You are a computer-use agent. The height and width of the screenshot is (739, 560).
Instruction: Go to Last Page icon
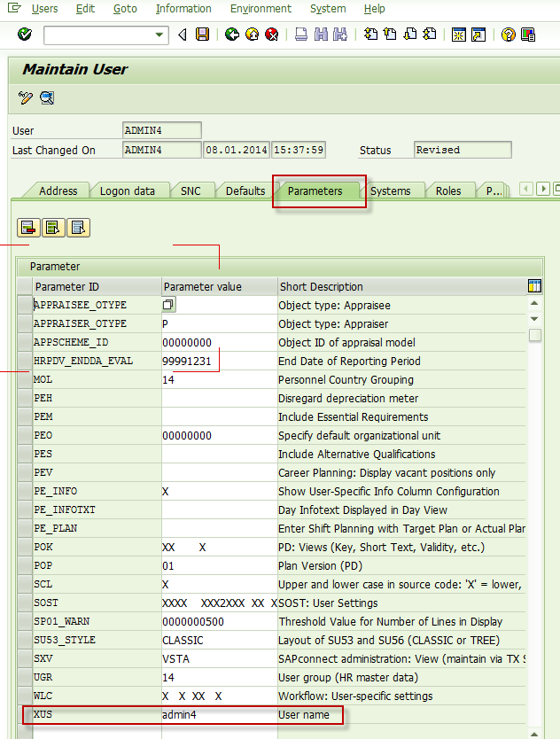430,35
